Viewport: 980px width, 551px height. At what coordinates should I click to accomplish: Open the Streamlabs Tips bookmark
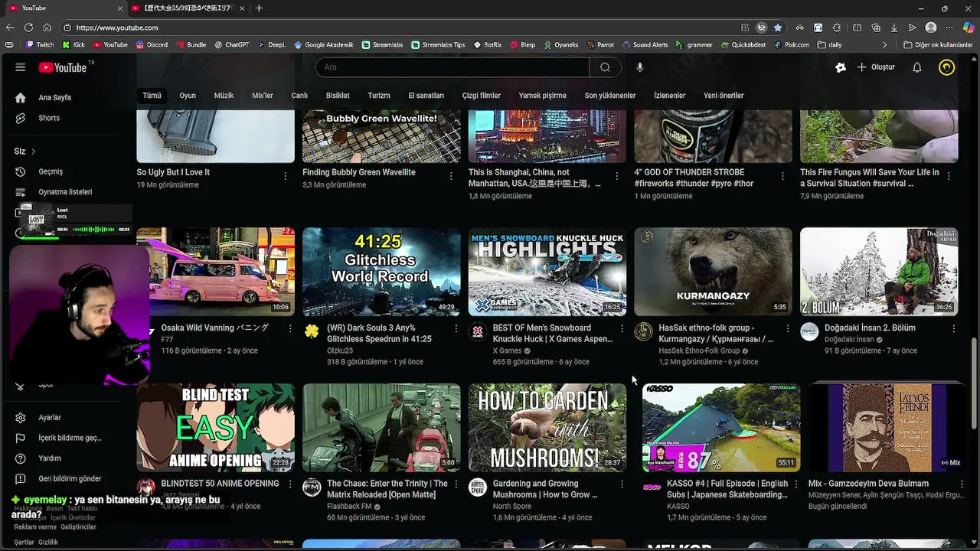coord(438,45)
